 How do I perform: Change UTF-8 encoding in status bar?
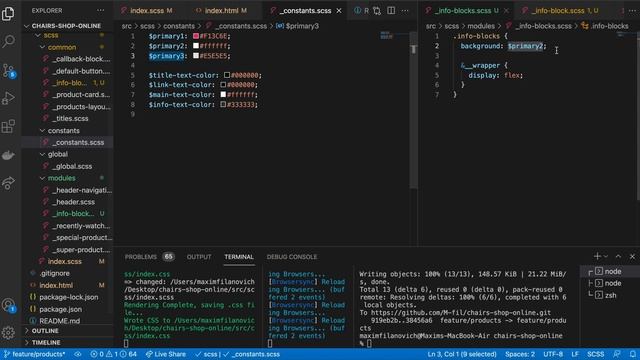[553, 354]
